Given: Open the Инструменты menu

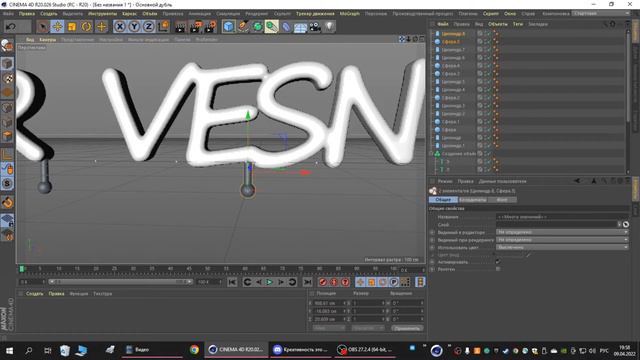Looking at the screenshot, I should [102, 14].
